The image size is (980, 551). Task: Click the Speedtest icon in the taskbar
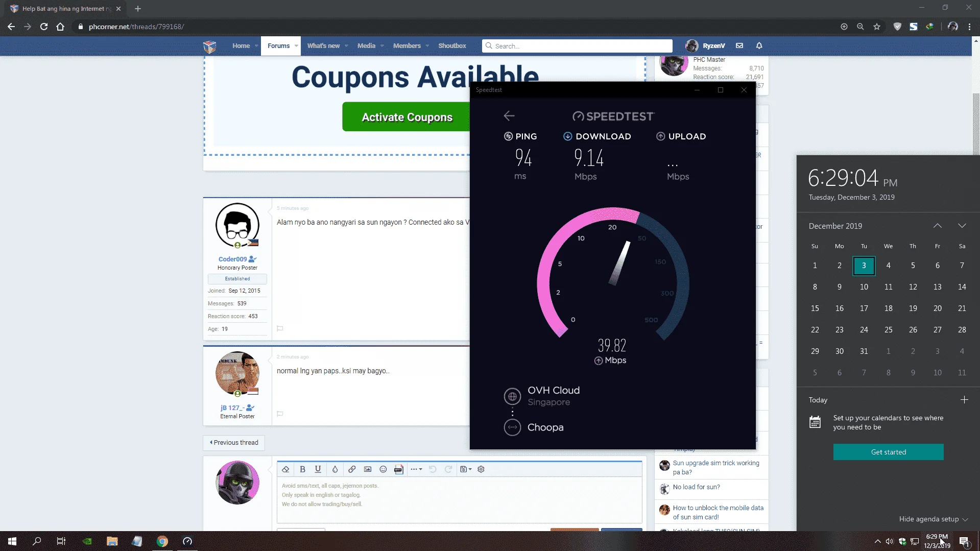point(187,541)
